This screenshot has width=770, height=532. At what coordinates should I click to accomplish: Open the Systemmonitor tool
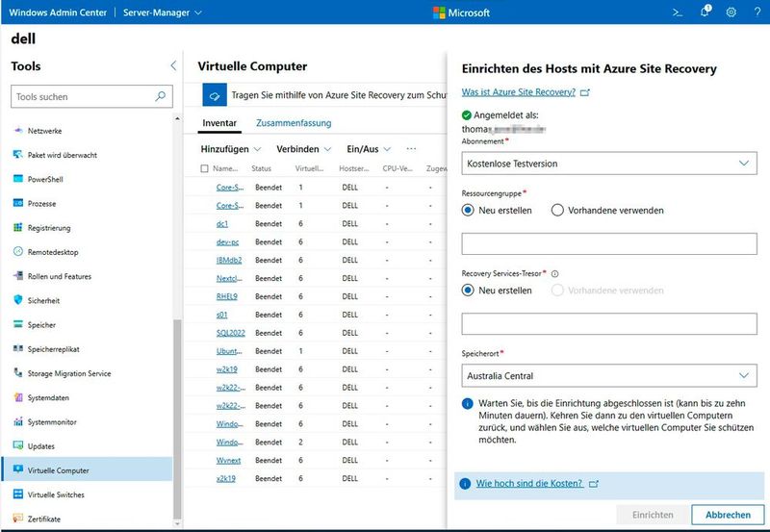click(x=52, y=422)
